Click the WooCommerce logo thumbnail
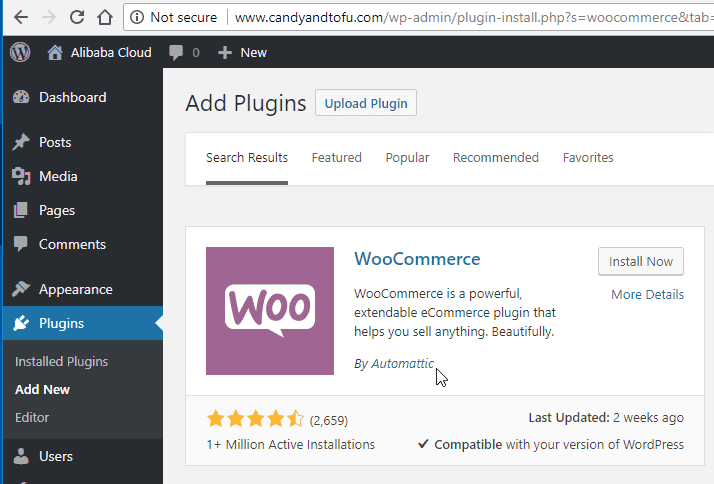 [x=270, y=311]
